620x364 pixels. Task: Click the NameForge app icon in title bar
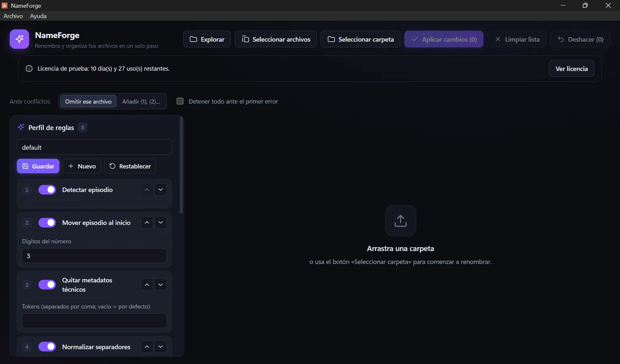coord(5,5)
